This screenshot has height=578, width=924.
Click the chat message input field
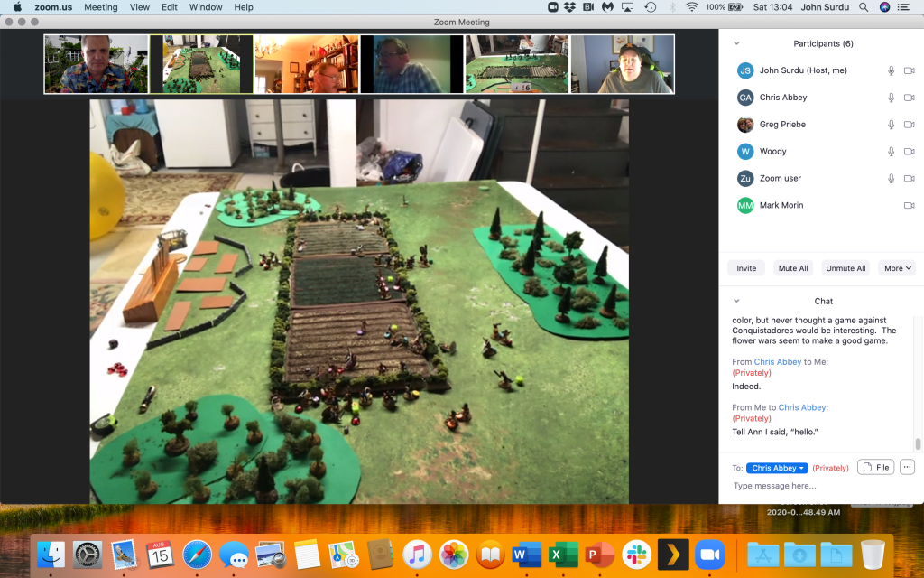[x=812, y=486]
